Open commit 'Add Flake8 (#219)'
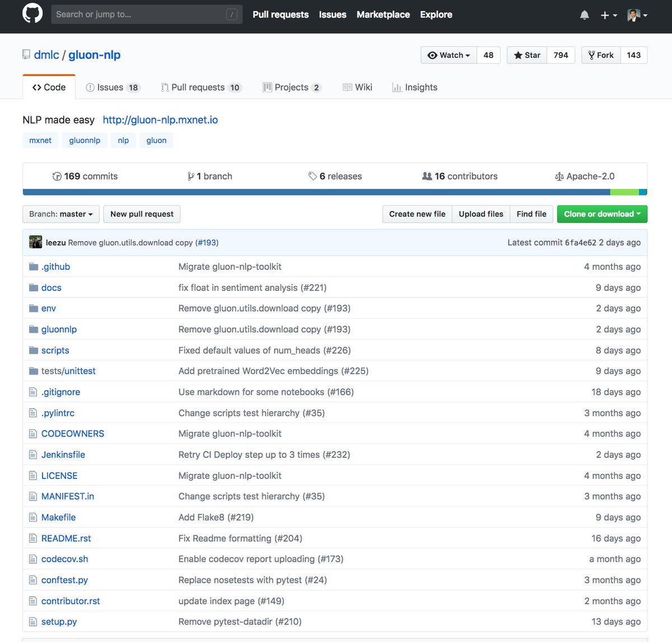The height and width of the screenshot is (642, 672). tap(216, 517)
